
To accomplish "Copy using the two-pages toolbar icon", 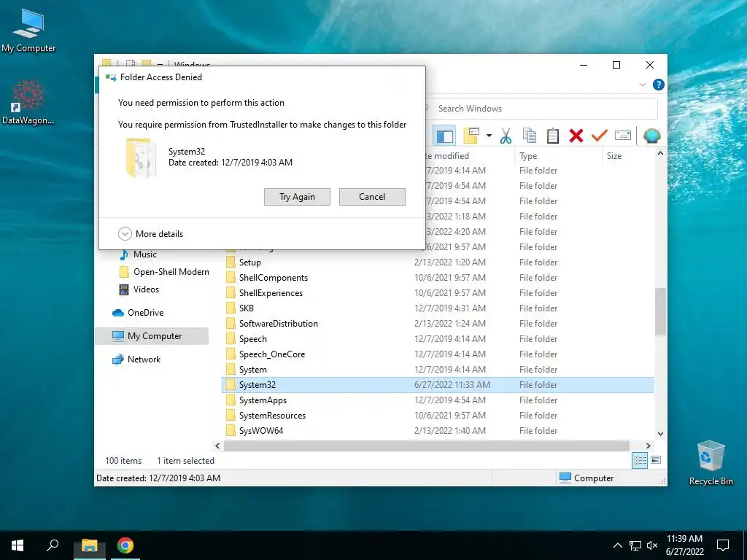I will coord(530,136).
